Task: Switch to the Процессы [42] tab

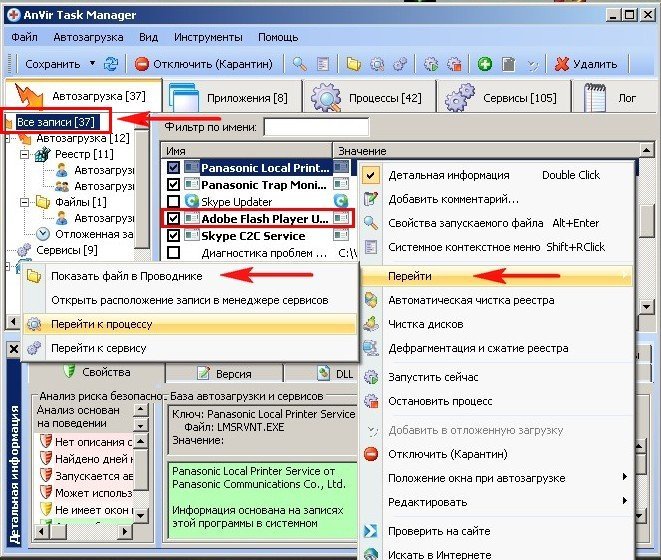Action: click(x=369, y=97)
